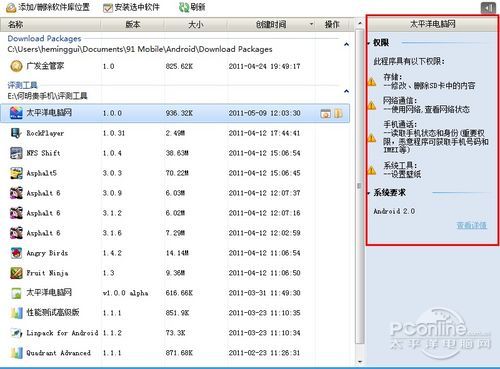
Task: Click the 操作 column header
Action: click(x=332, y=24)
